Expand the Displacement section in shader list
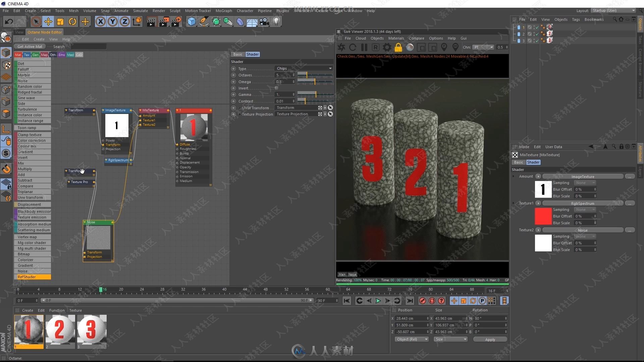The image size is (644, 362). click(x=29, y=204)
